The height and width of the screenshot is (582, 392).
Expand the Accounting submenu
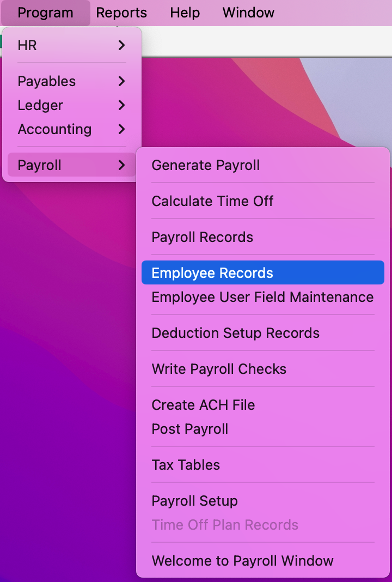72,129
